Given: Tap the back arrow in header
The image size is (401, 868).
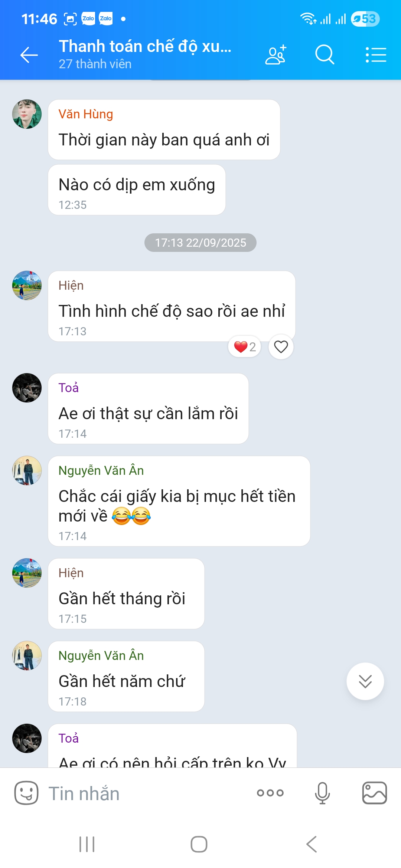Looking at the screenshot, I should (29, 55).
